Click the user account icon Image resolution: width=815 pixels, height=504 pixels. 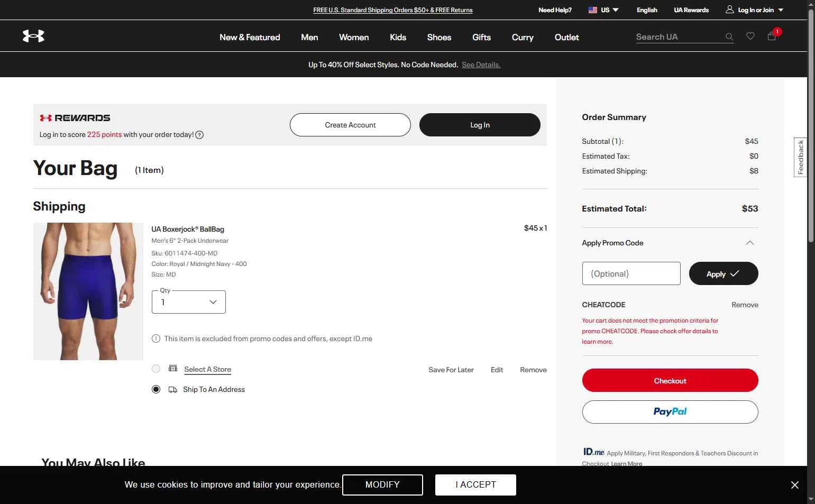pyautogui.click(x=730, y=10)
